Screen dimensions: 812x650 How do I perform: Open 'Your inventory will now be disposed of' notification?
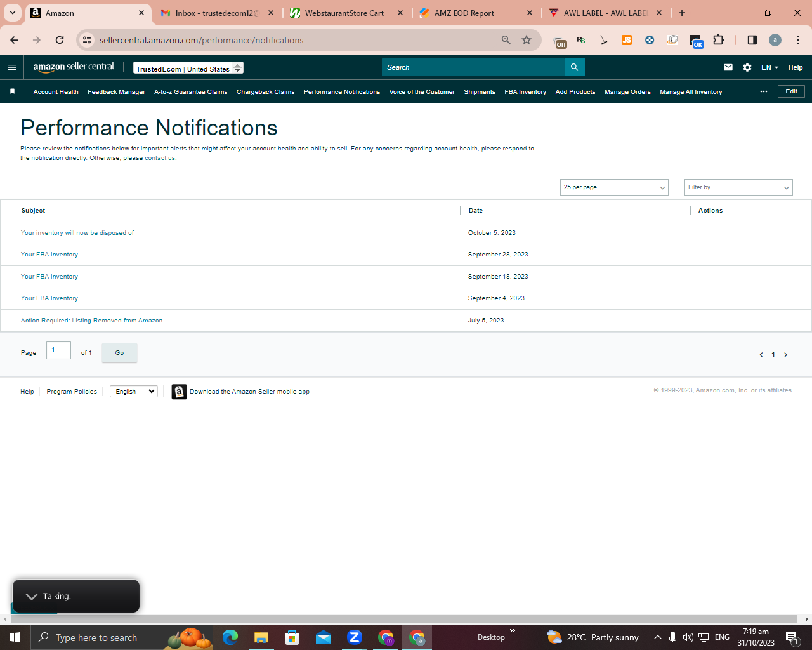(77, 233)
